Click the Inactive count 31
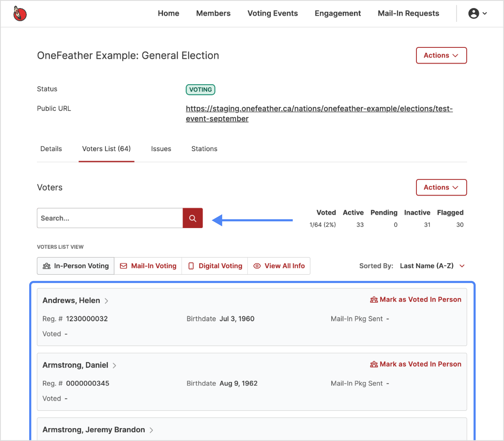504x441 pixels. (x=427, y=225)
